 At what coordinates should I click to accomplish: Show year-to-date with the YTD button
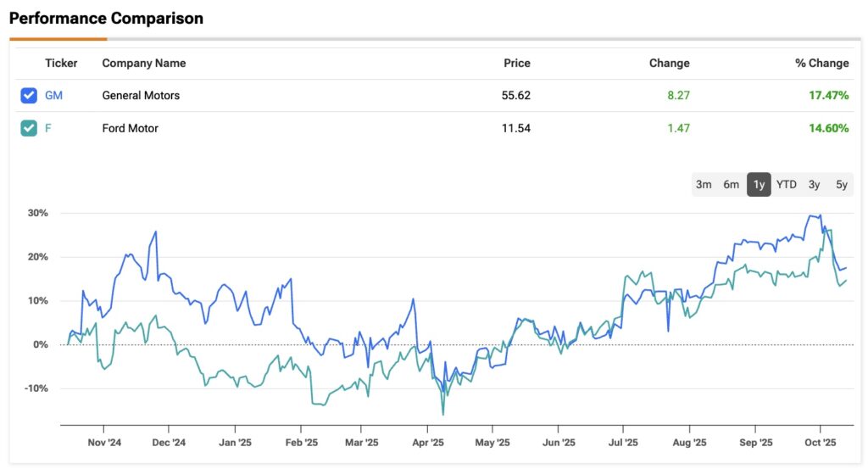pos(787,184)
